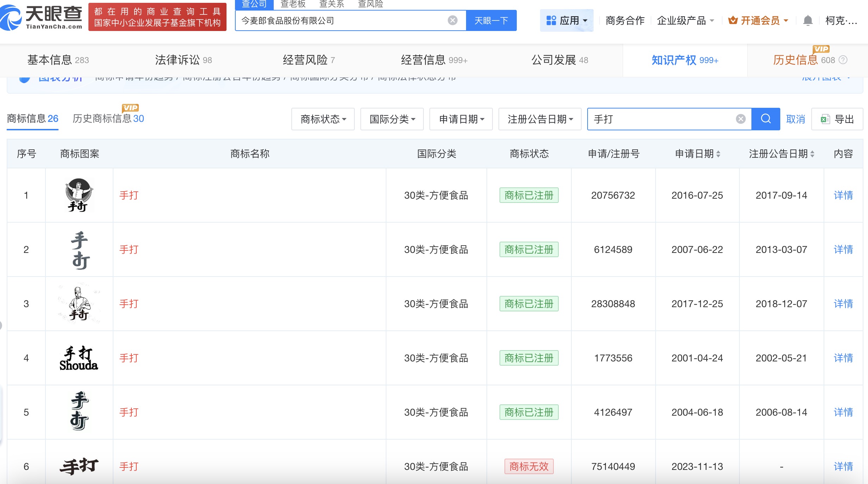Click 取消 to cancel the search
The height and width of the screenshot is (484, 868).
click(x=795, y=119)
